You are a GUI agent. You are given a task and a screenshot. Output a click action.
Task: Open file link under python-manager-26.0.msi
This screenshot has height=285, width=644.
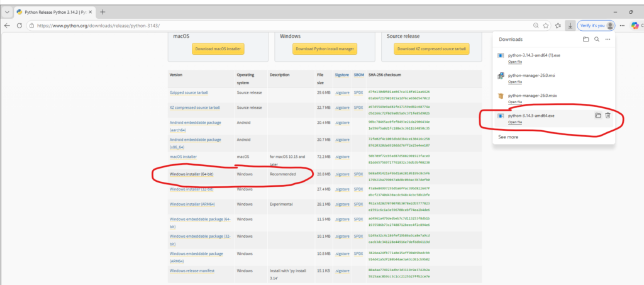pos(515,82)
